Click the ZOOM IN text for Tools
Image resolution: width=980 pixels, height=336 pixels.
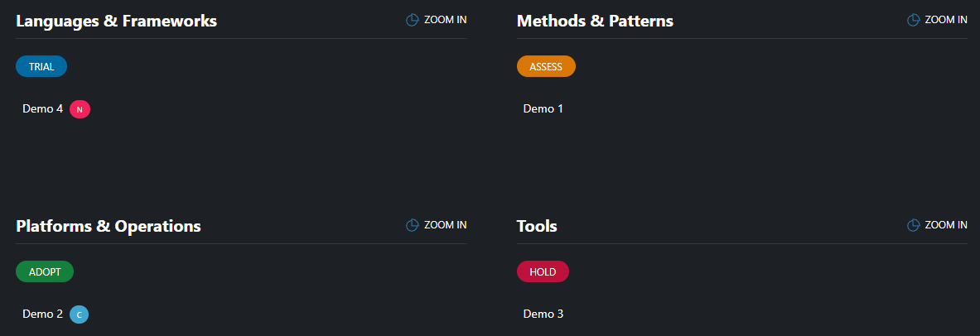point(946,225)
